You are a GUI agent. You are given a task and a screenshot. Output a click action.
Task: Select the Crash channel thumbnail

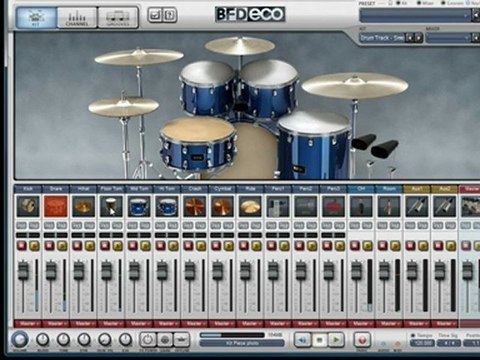pyautogui.click(x=195, y=206)
